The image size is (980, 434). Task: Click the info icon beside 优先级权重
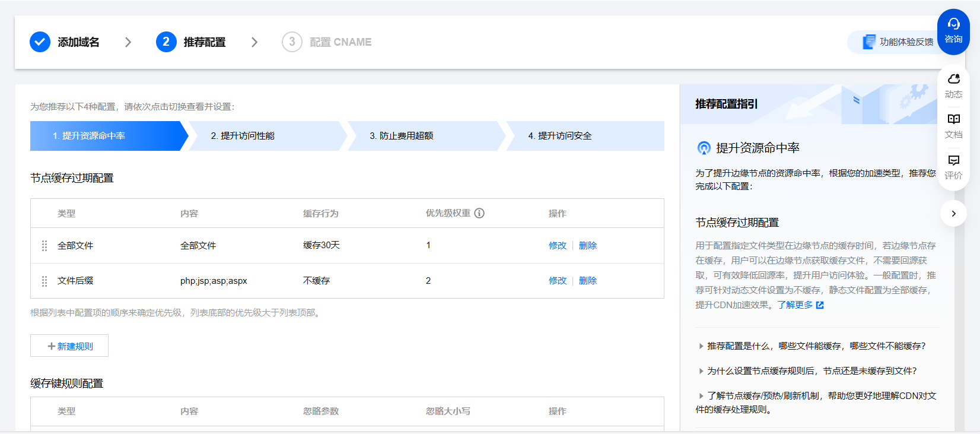[479, 213]
